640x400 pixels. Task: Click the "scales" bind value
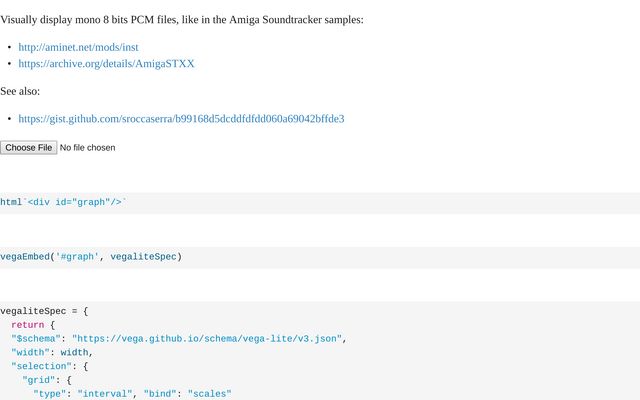(x=209, y=394)
